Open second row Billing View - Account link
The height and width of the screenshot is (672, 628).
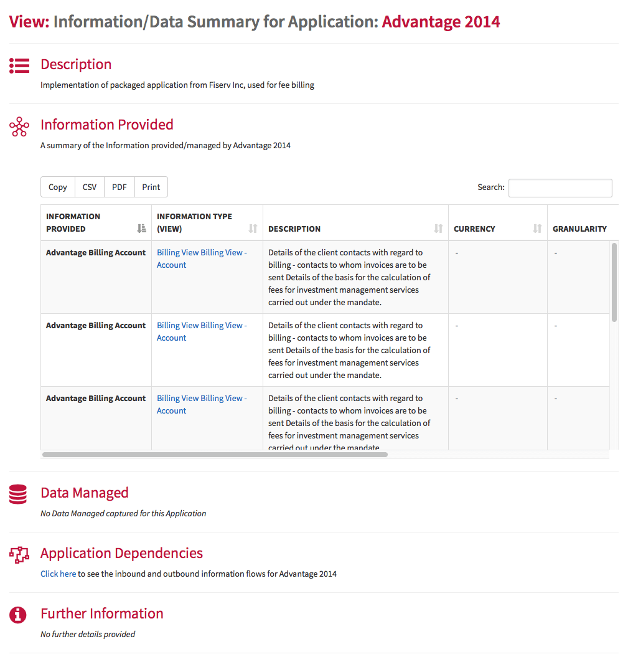(x=201, y=331)
